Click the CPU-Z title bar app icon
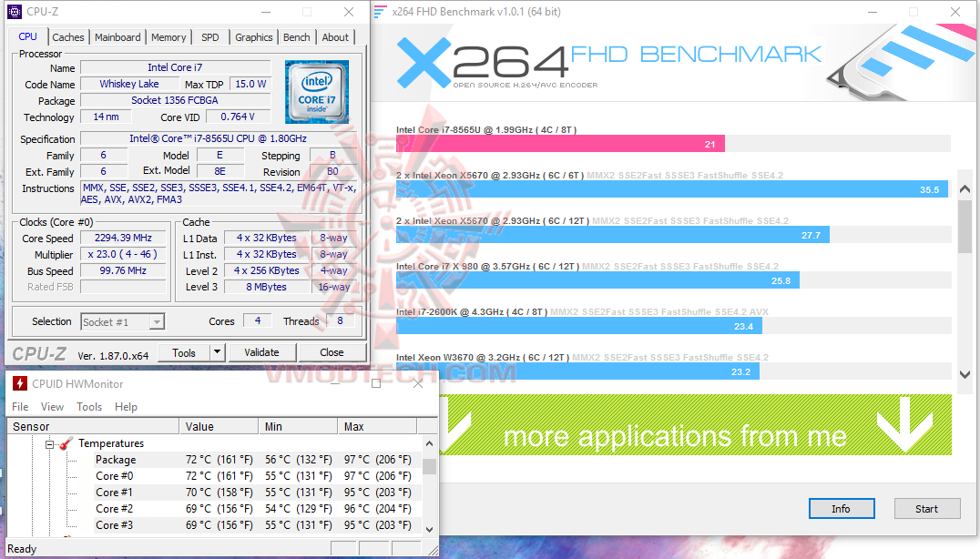Screen dimensions: 980x559 point(15,12)
